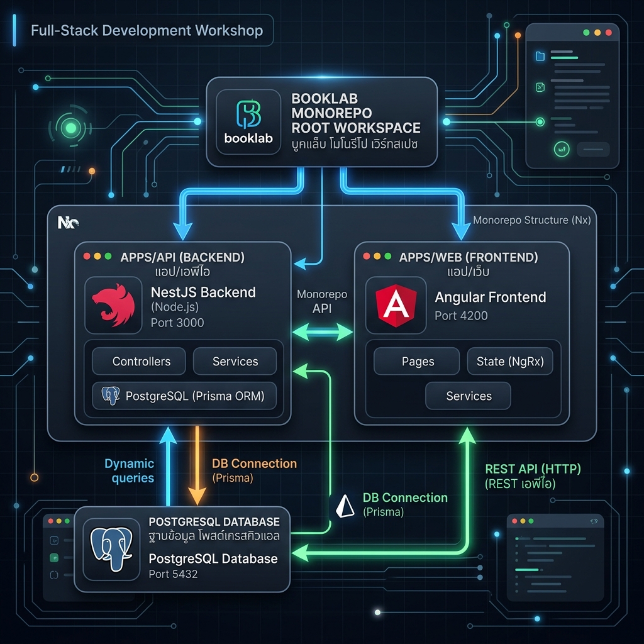
Task: Click the grey pill button in top-right window
Action: click(x=593, y=150)
